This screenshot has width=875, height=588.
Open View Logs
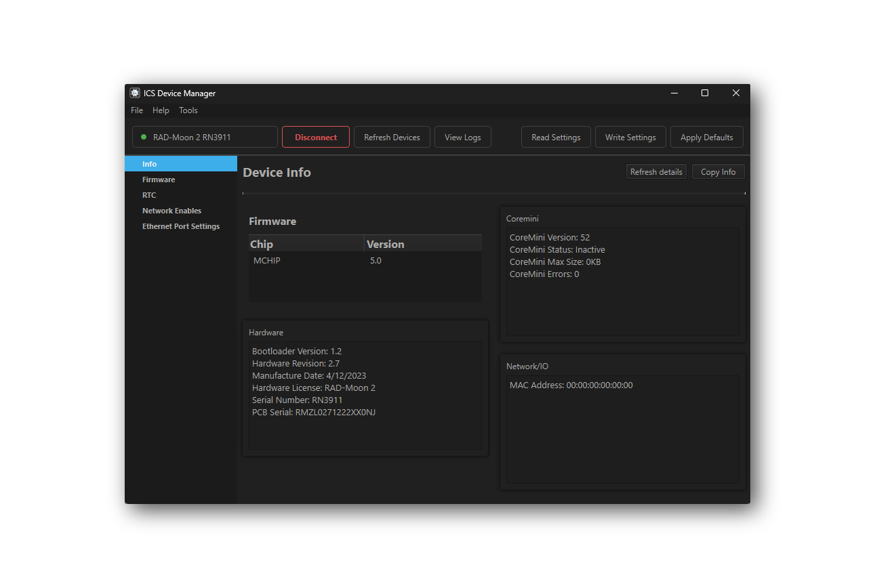pyautogui.click(x=463, y=137)
